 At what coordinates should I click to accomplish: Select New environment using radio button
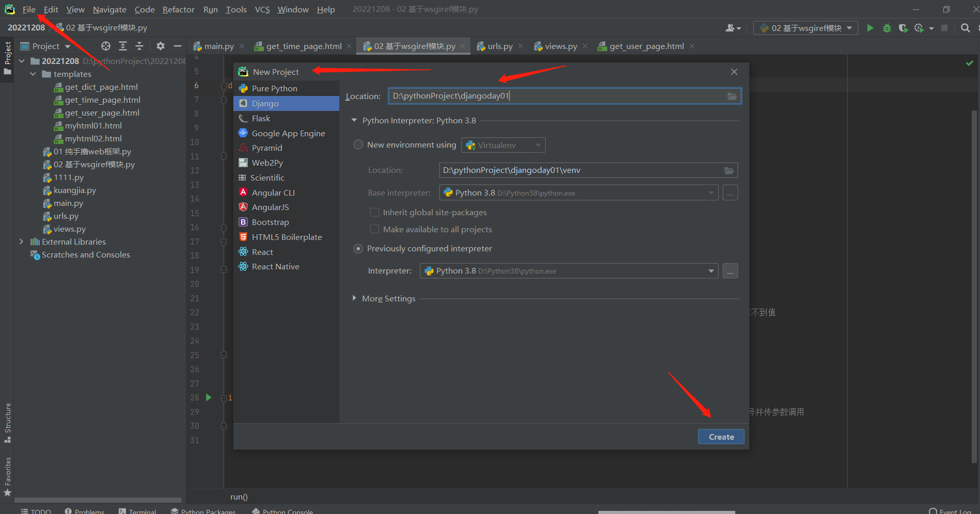pos(358,145)
